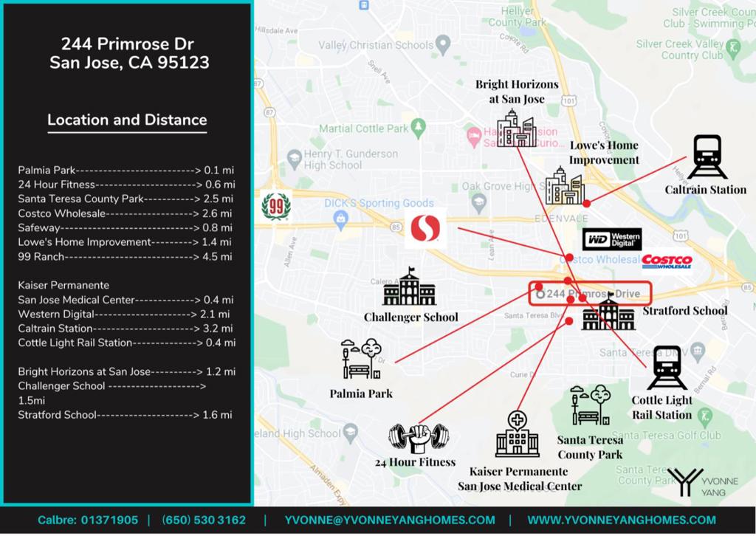Image resolution: width=756 pixels, height=536 pixels.
Task: Click the Western Digital logo
Action: click(x=612, y=239)
